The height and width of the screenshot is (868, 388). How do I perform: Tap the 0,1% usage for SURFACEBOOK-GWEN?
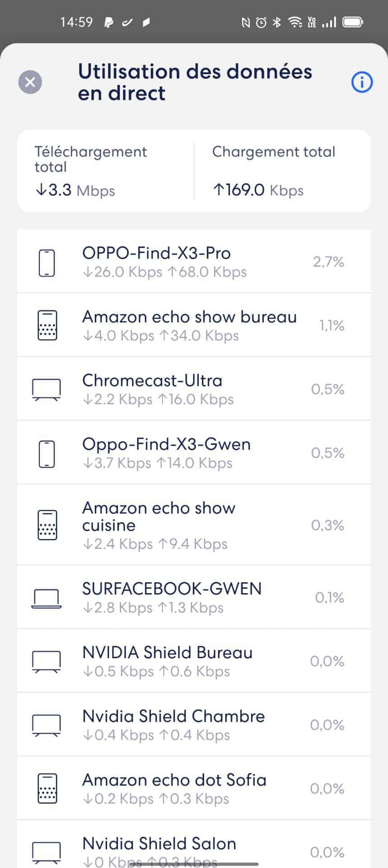pos(329,598)
